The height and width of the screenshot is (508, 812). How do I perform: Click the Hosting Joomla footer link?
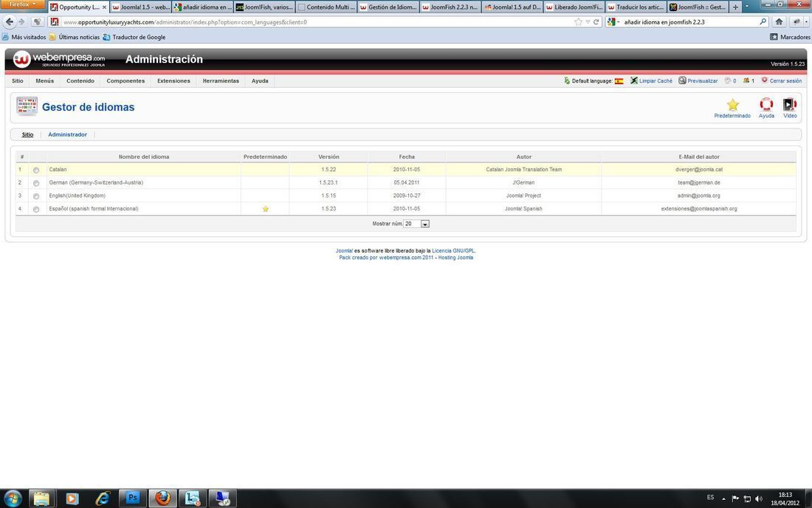tap(455, 258)
